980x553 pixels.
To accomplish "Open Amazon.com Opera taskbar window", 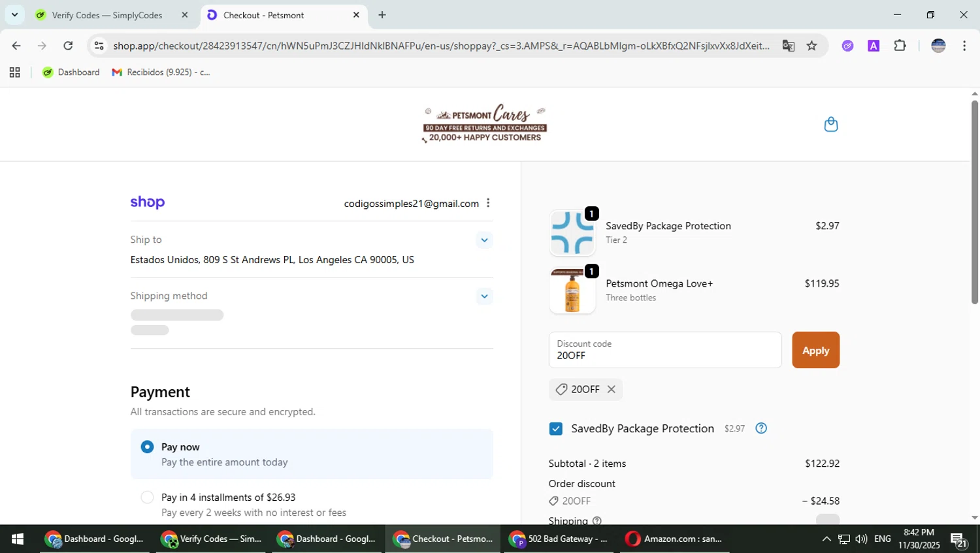I will (675, 539).
